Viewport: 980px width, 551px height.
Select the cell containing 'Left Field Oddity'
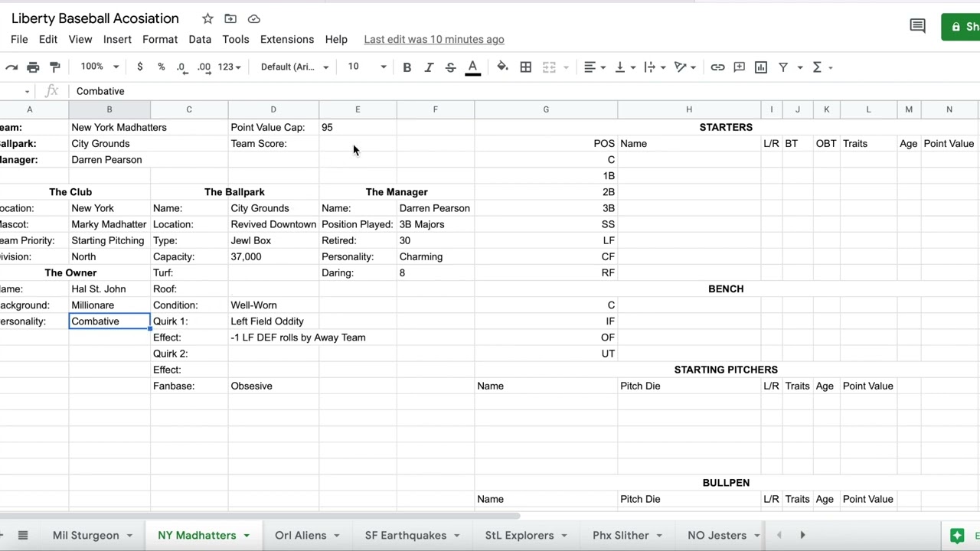pos(273,321)
